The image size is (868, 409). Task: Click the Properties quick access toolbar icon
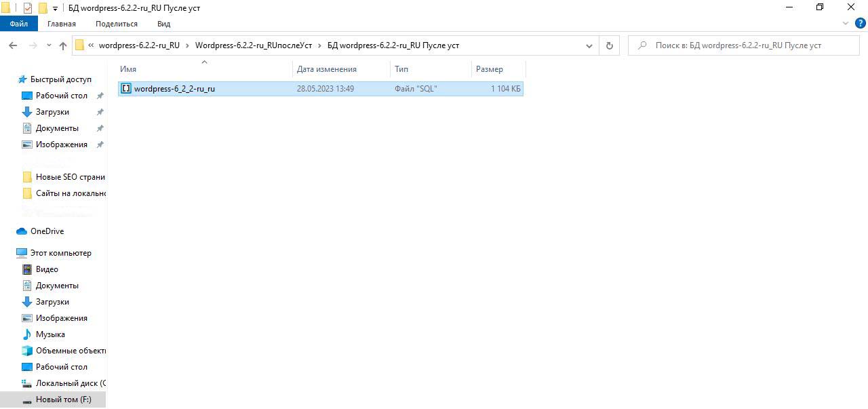(28, 8)
